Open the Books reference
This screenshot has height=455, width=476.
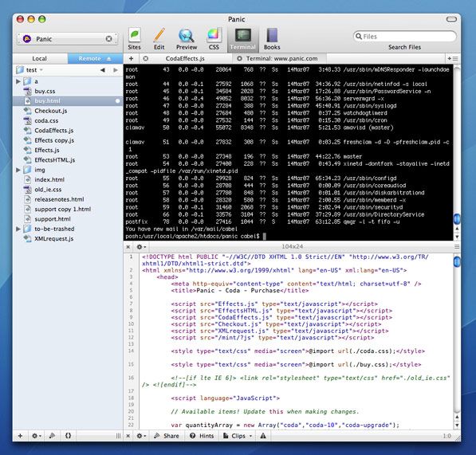point(272,39)
